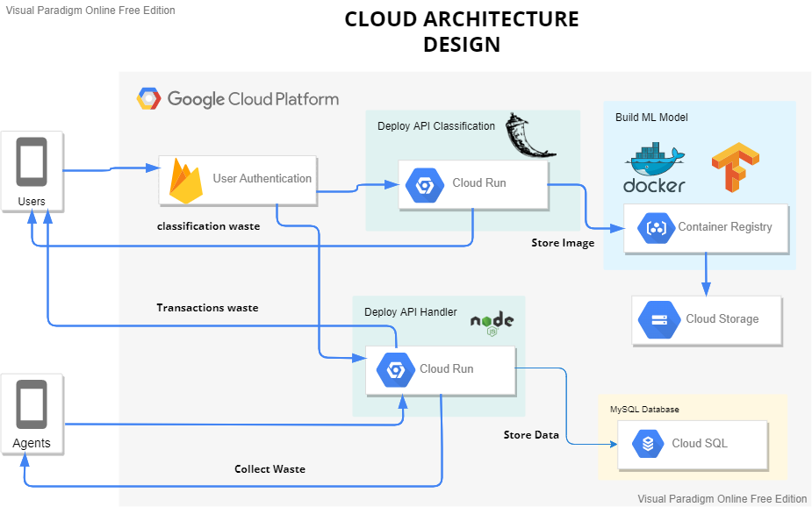Click 'classification waste' label
Image resolution: width=812 pixels, height=507 pixels.
[x=208, y=226]
